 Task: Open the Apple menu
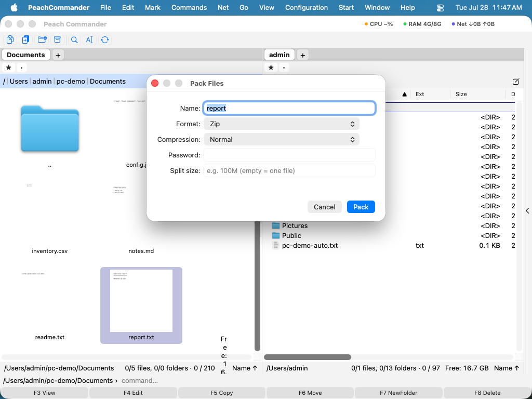tap(14, 7)
